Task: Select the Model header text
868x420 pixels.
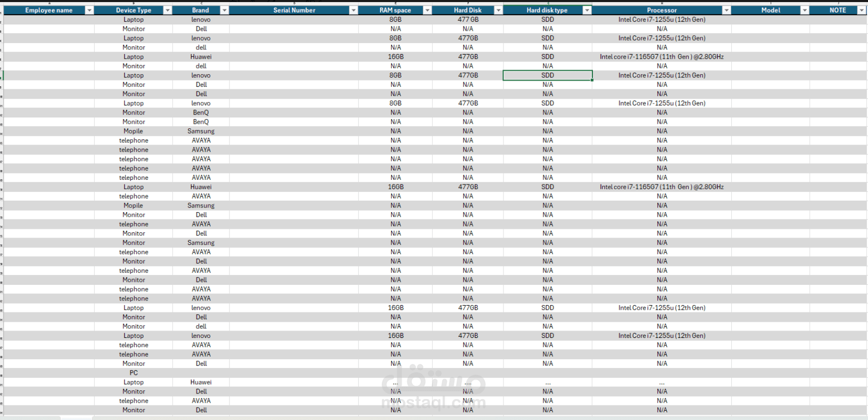Action: (771, 10)
